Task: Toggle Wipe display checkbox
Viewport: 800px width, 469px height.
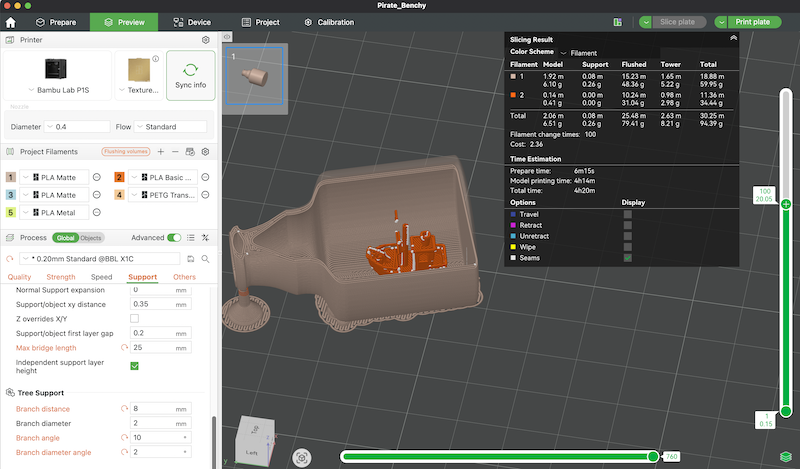Action: click(628, 247)
